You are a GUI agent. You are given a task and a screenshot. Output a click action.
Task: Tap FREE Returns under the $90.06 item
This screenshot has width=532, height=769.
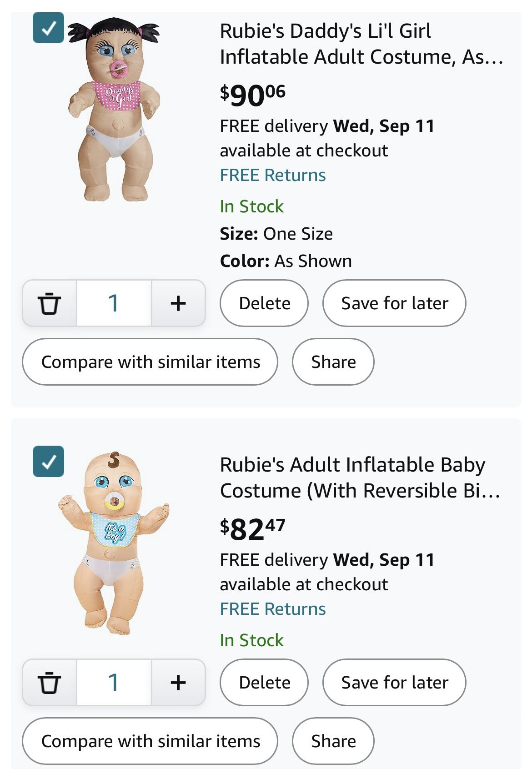273,175
